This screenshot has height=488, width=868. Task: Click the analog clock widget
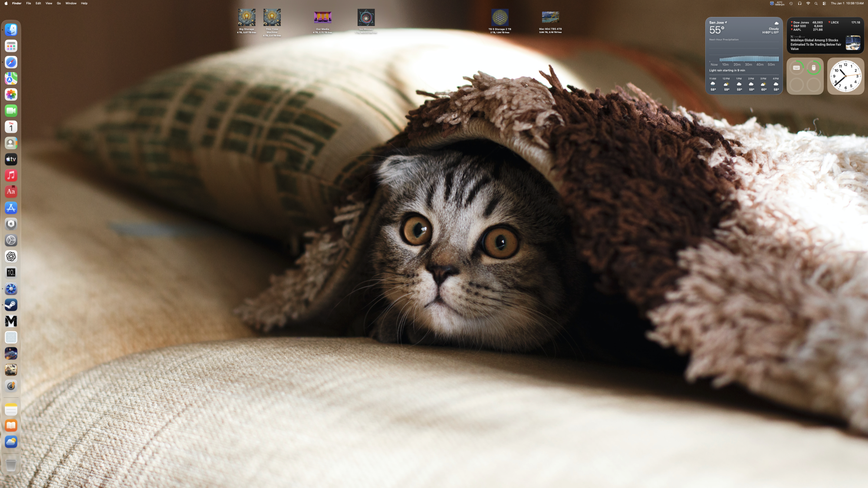(845, 76)
